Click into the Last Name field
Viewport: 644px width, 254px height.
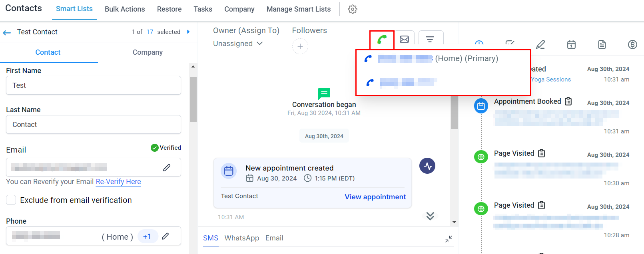(94, 125)
